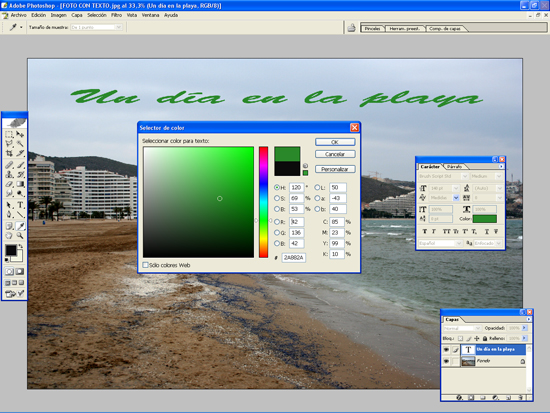Click the green Color swatch in Carácter
Image resolution: width=550 pixels, height=413 pixels.
[484, 219]
